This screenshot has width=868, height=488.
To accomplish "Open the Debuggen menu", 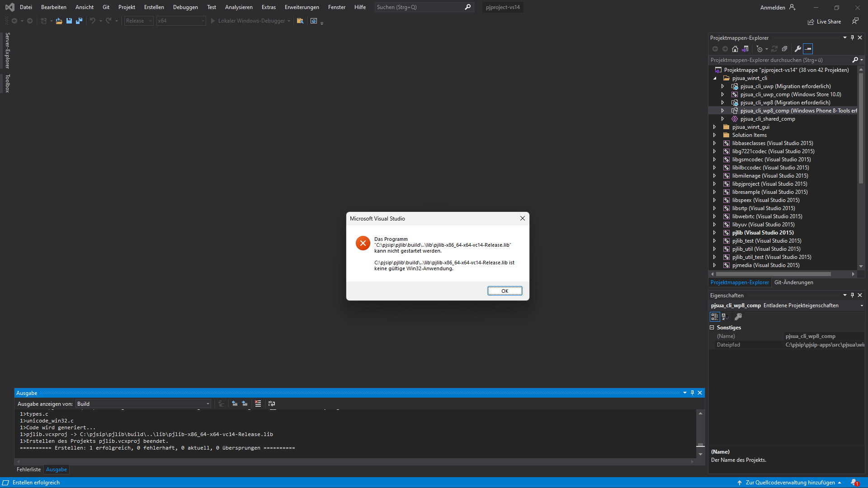I will (x=185, y=7).
